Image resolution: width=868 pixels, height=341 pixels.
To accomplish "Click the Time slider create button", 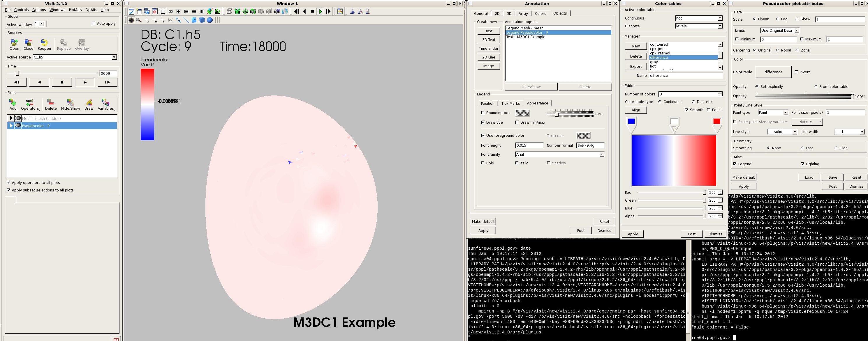I will pyautogui.click(x=488, y=49).
